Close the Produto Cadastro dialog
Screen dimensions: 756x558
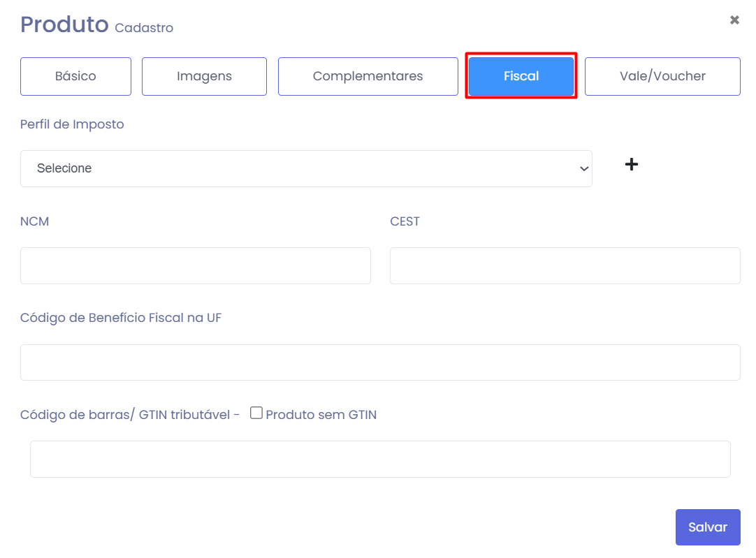pos(734,20)
